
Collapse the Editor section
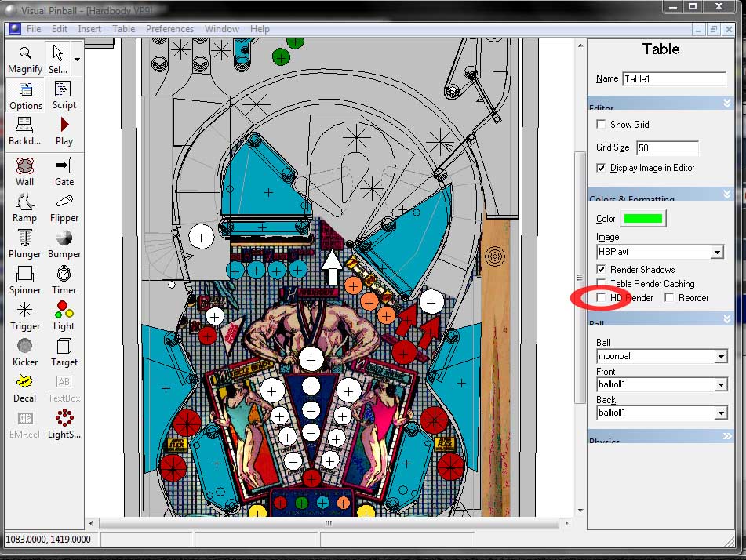coord(726,104)
